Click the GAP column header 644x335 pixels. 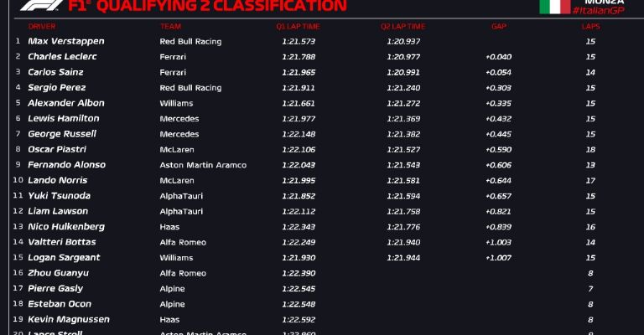click(499, 26)
